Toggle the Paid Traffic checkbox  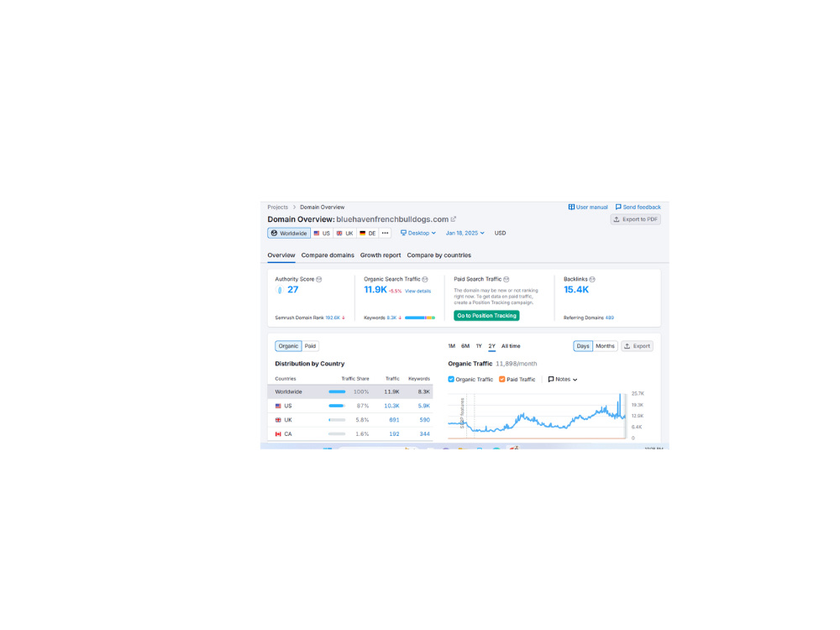point(502,380)
